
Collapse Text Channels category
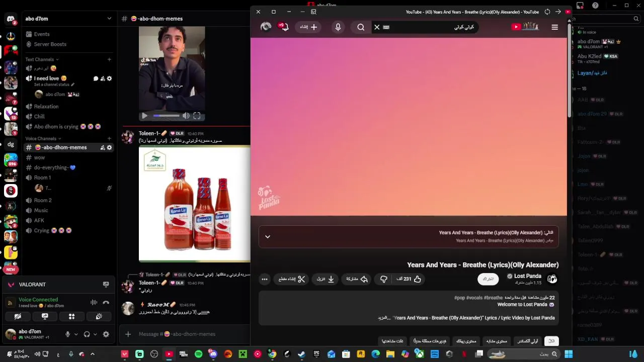[42, 59]
